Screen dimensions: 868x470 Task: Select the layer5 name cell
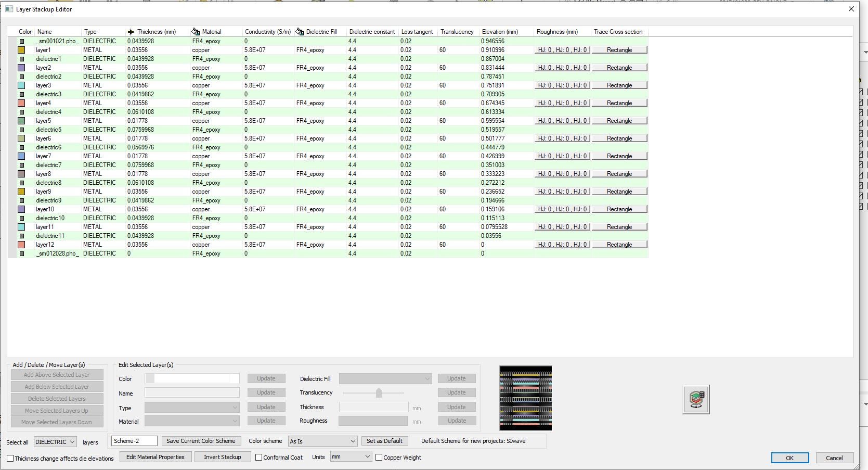(x=44, y=121)
